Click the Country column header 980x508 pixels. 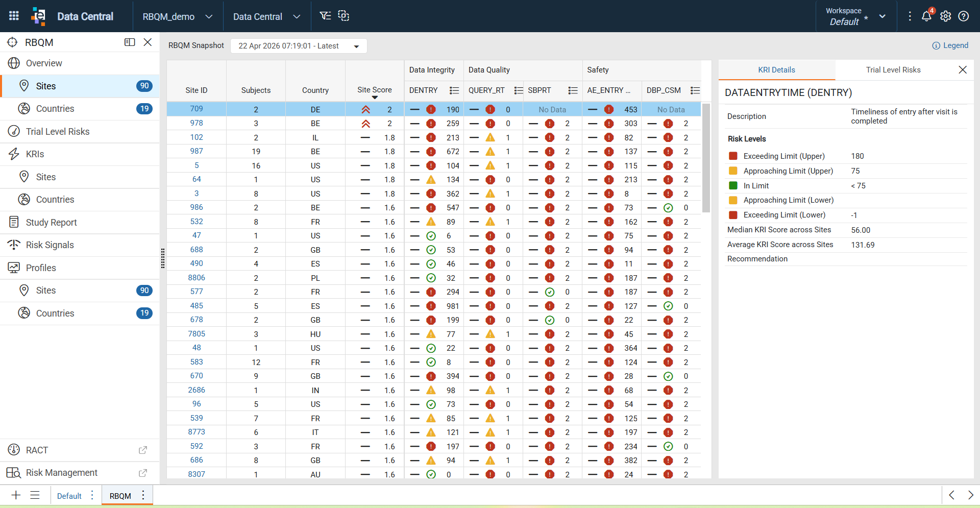(x=315, y=90)
